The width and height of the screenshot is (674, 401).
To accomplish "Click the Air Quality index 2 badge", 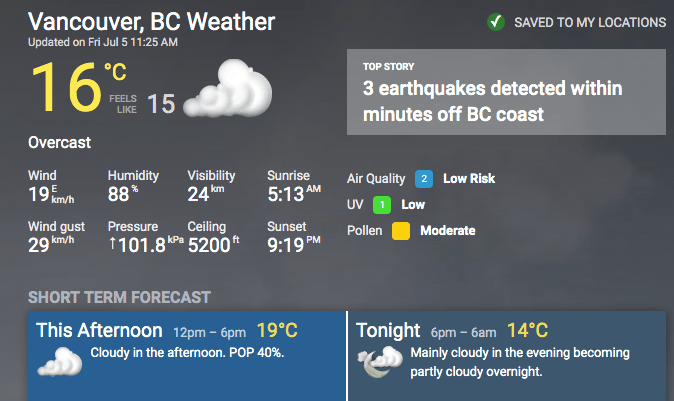I will point(424,179).
